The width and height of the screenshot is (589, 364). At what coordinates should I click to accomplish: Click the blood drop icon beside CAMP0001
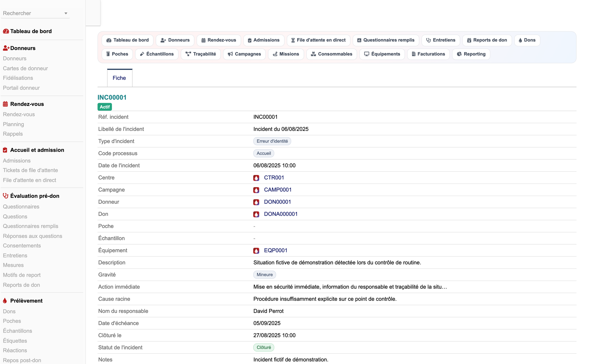[x=256, y=190]
